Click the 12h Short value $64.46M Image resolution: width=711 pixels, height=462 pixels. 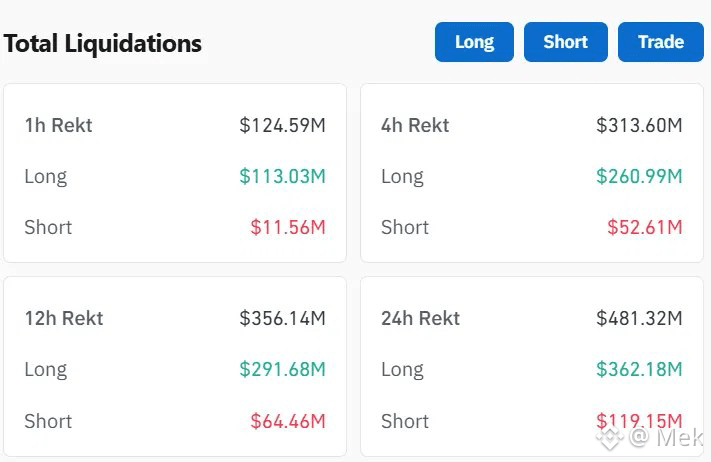[x=288, y=421]
